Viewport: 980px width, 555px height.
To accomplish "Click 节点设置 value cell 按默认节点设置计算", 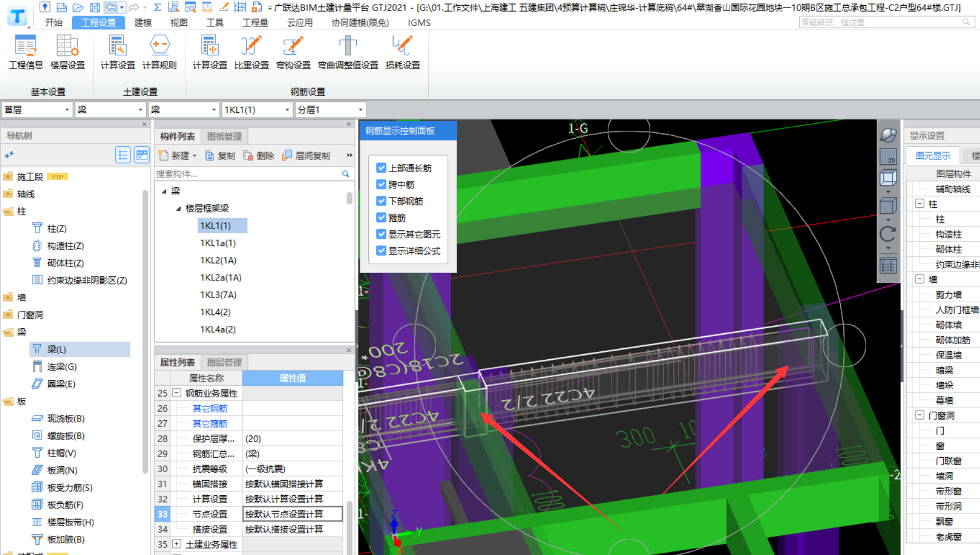I will click(x=292, y=514).
